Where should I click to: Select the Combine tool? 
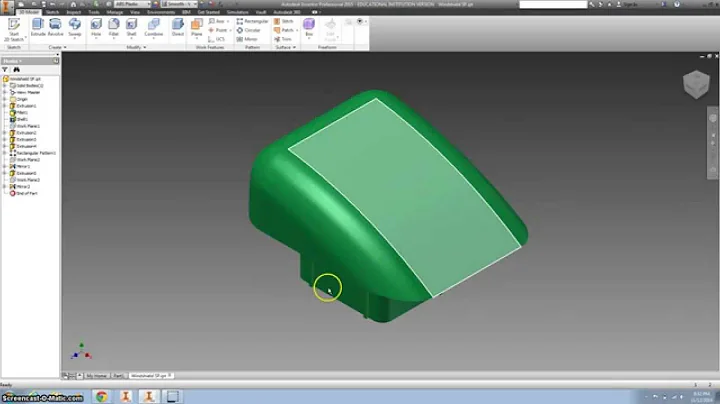(x=153, y=28)
